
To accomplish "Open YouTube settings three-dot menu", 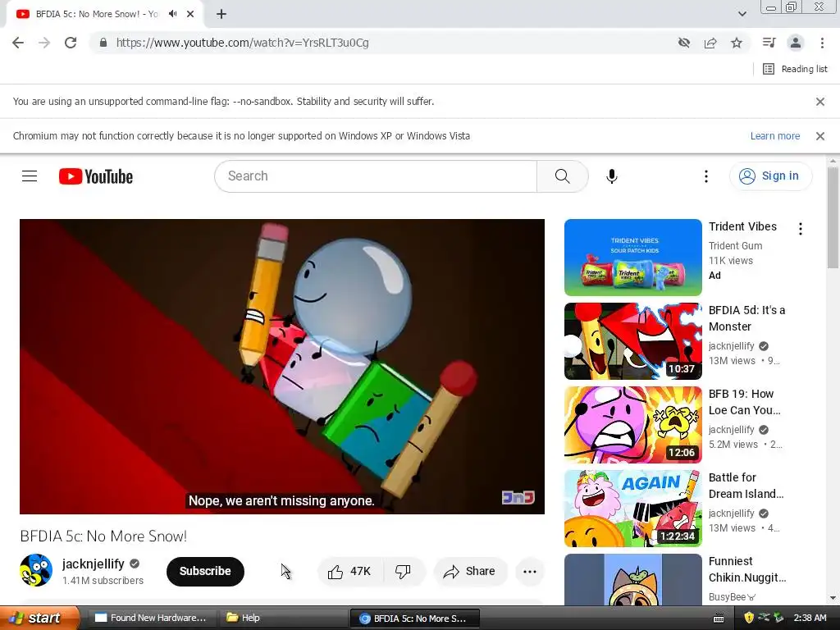I will coord(705,176).
